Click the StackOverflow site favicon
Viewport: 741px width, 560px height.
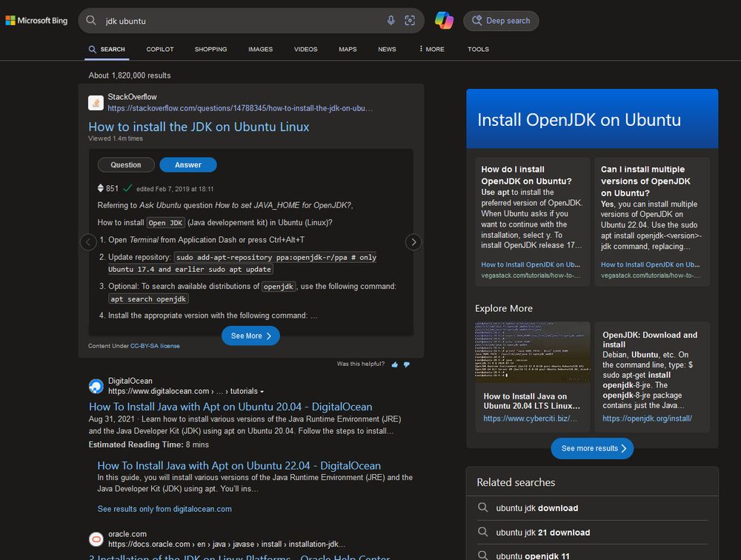(96, 102)
